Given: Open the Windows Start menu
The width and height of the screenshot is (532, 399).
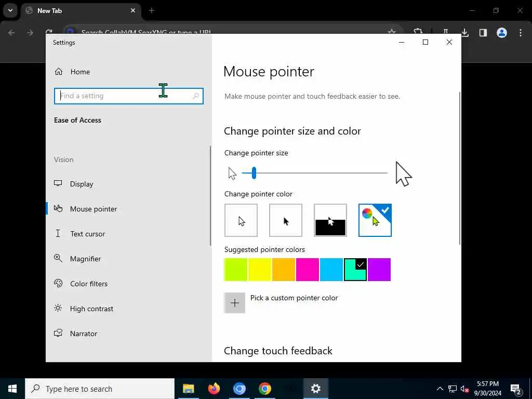Looking at the screenshot, I should pyautogui.click(x=12, y=389).
